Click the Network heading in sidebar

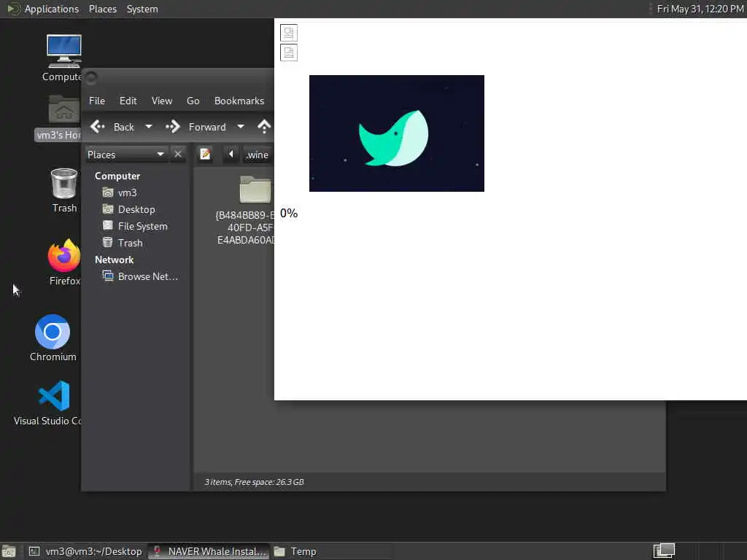(x=114, y=260)
